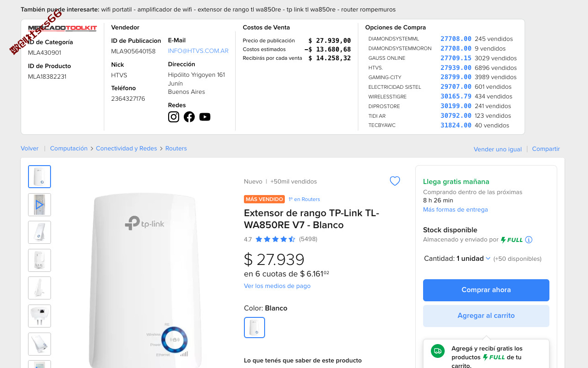Click DIAMONDSYSTEMMORON price 27708.00
Screen dimensions: 588x368
pyautogui.click(x=456, y=48)
